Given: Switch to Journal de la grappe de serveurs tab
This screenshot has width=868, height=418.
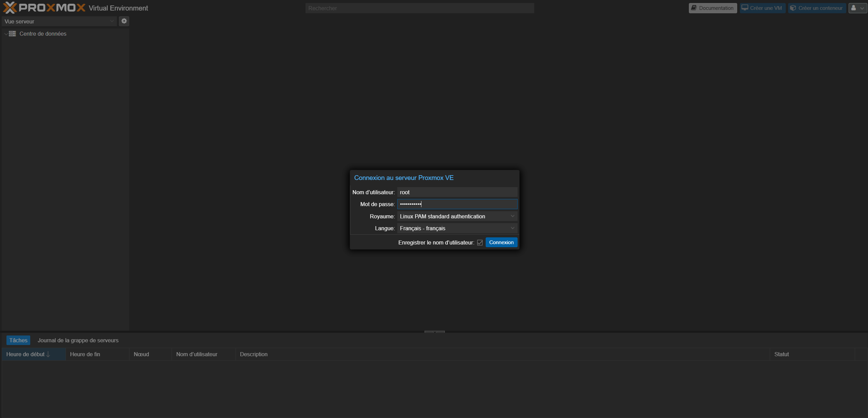Looking at the screenshot, I should [78, 340].
